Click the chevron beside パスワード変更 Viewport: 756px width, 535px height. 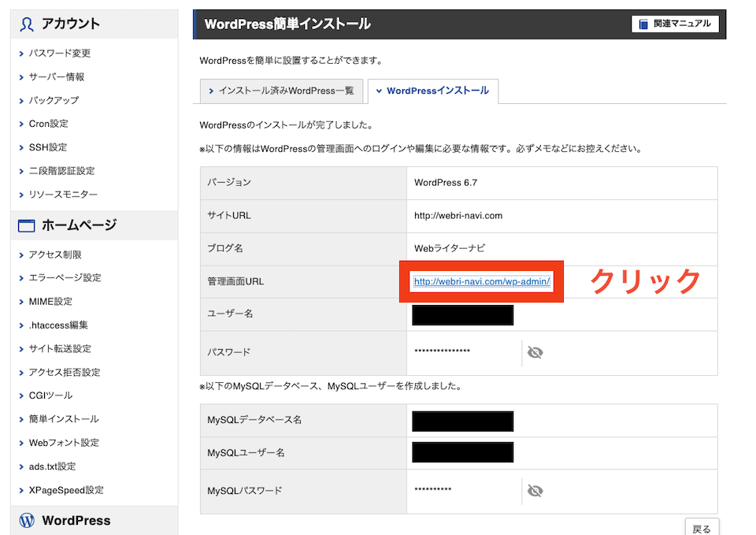pyautogui.click(x=21, y=54)
